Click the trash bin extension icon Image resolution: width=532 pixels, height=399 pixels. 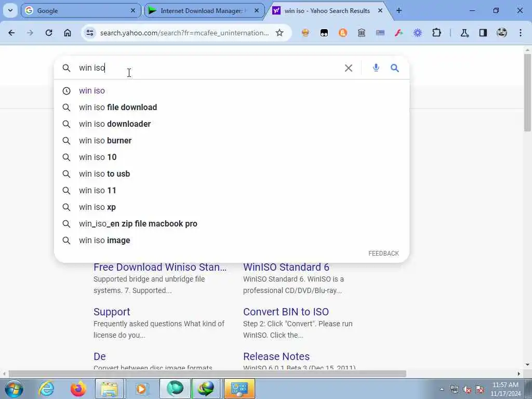coord(362,33)
